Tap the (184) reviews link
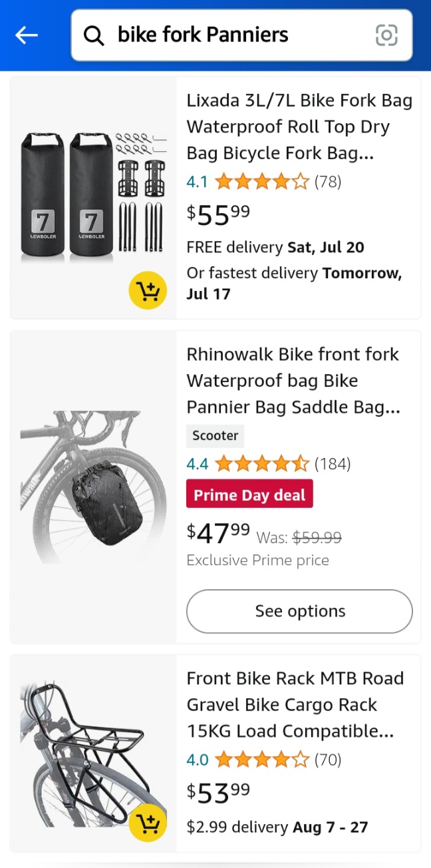This screenshot has width=431, height=868. pyautogui.click(x=335, y=463)
